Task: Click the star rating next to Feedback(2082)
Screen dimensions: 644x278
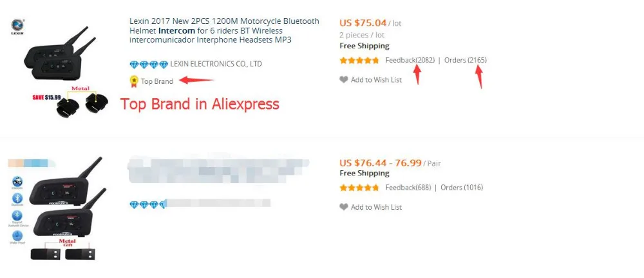Action: coord(359,61)
